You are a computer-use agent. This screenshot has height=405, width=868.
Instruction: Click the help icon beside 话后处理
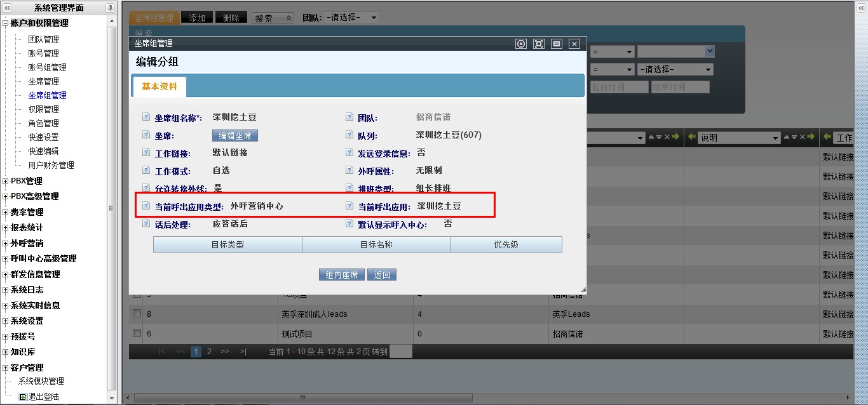pyautogui.click(x=146, y=224)
